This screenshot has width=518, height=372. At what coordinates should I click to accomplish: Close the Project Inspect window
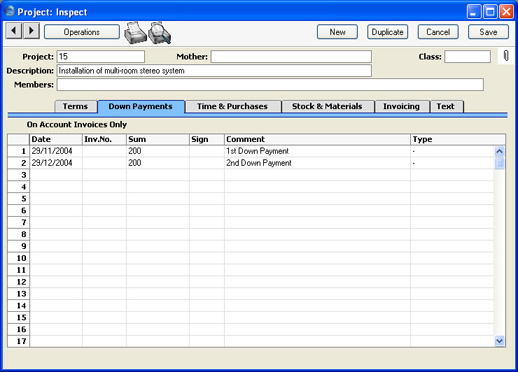(506, 12)
